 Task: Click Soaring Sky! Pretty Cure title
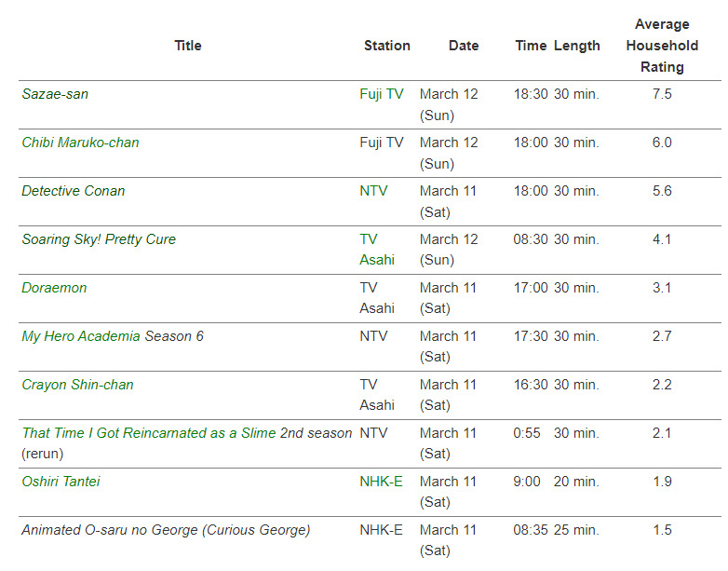[x=99, y=239]
